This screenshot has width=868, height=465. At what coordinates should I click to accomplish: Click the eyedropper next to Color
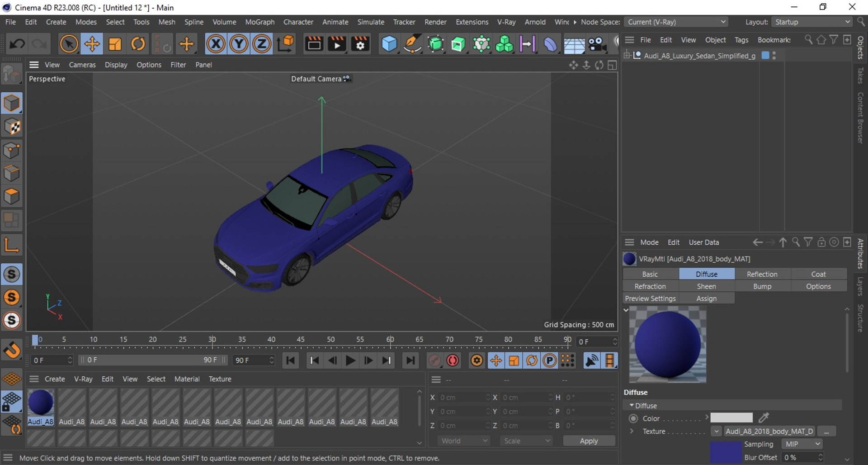pos(764,418)
